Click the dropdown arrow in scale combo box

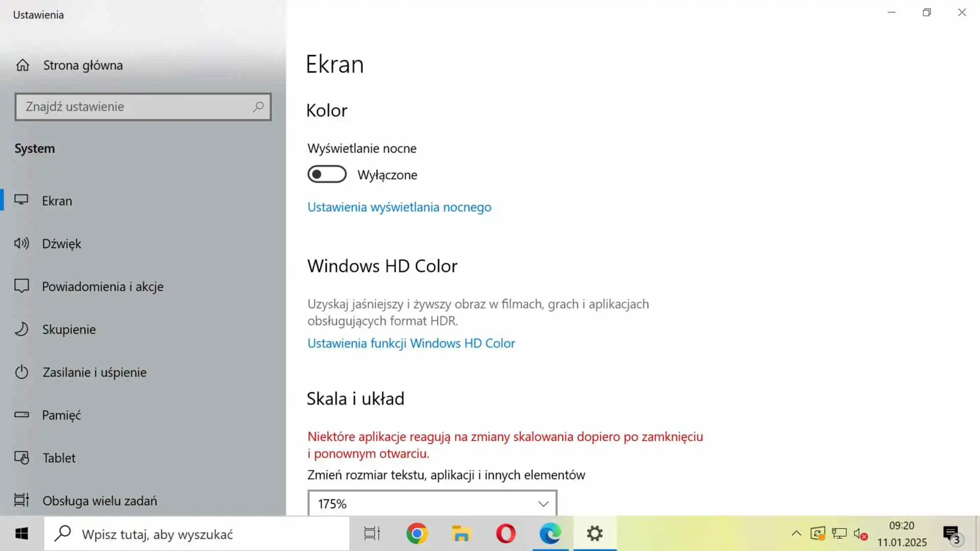[543, 504]
